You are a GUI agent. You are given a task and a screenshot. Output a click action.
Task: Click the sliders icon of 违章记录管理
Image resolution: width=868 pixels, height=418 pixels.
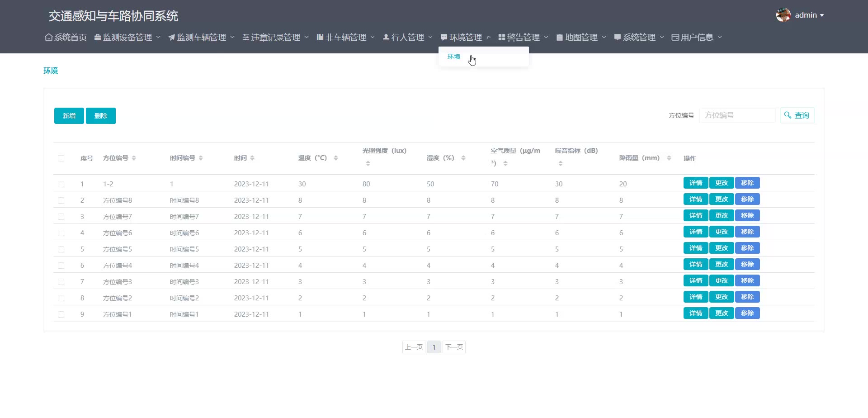[x=245, y=38]
